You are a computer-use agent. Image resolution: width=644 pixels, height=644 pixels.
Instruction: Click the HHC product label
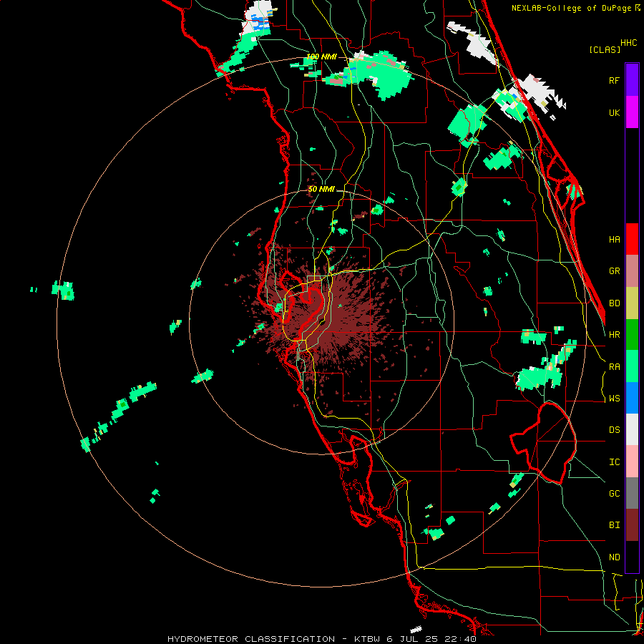(629, 43)
